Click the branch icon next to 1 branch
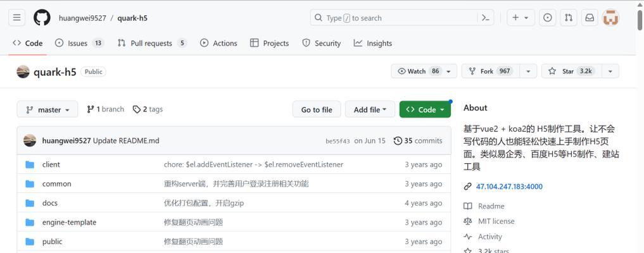 (91, 109)
